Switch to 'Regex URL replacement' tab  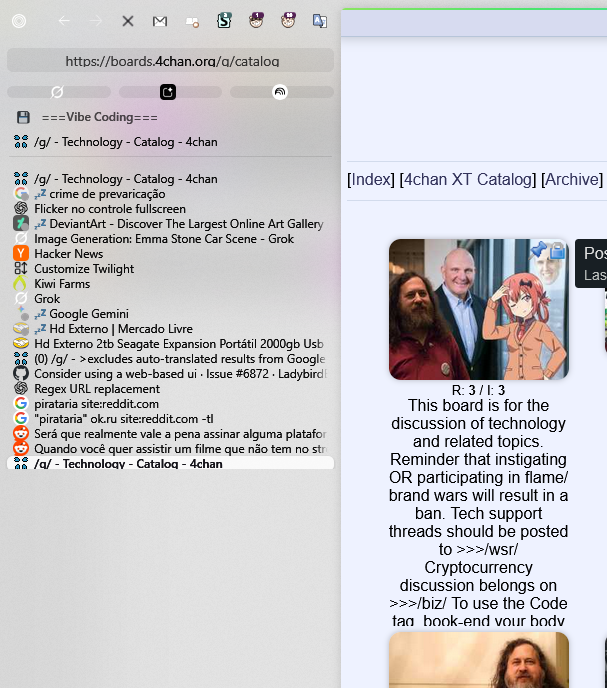pos(170,389)
